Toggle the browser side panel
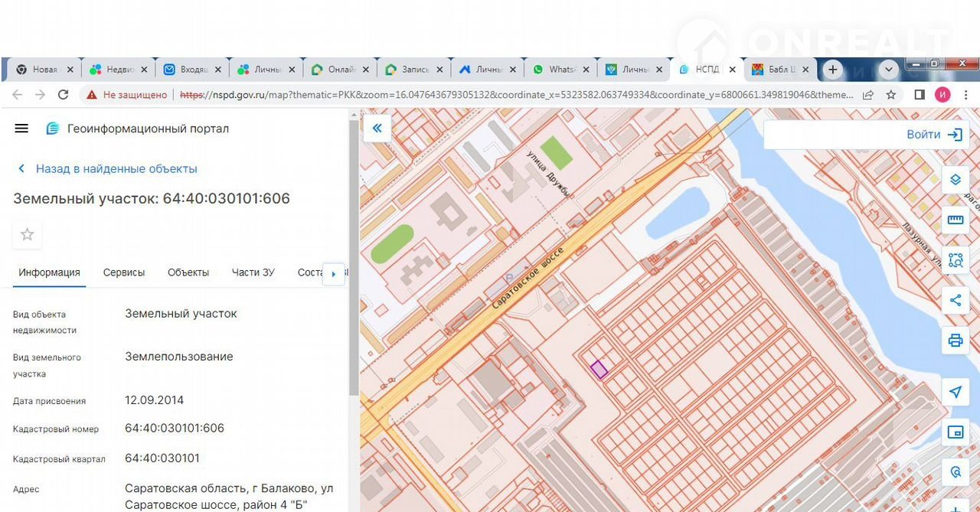This screenshot has width=980, height=512. [x=920, y=95]
